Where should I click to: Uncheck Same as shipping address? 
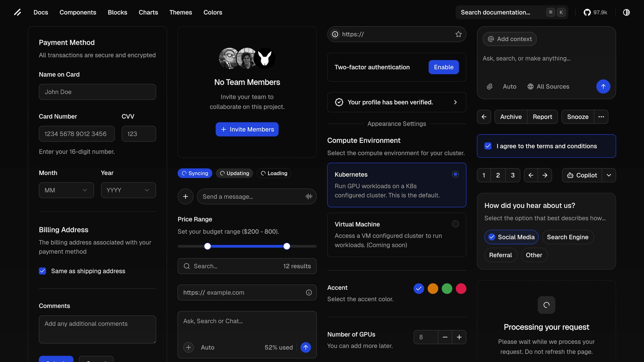click(42, 271)
